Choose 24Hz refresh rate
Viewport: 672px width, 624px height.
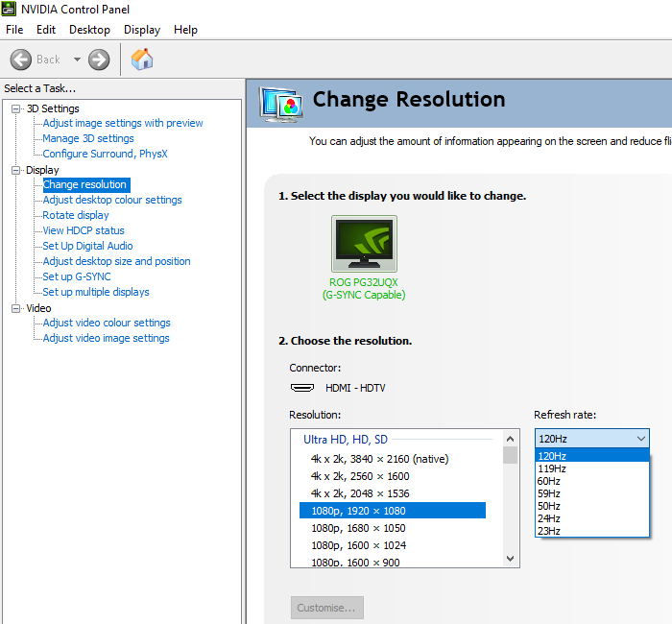coord(592,518)
